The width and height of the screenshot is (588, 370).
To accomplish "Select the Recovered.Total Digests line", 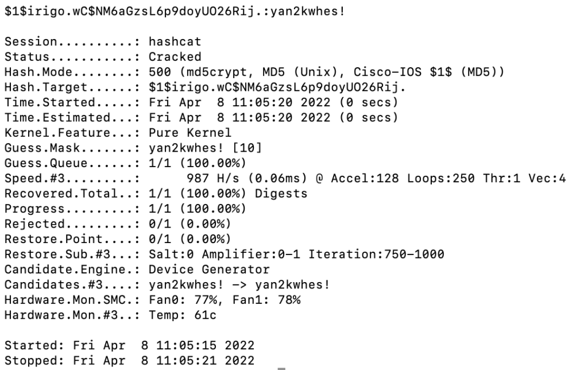I will [x=156, y=194].
